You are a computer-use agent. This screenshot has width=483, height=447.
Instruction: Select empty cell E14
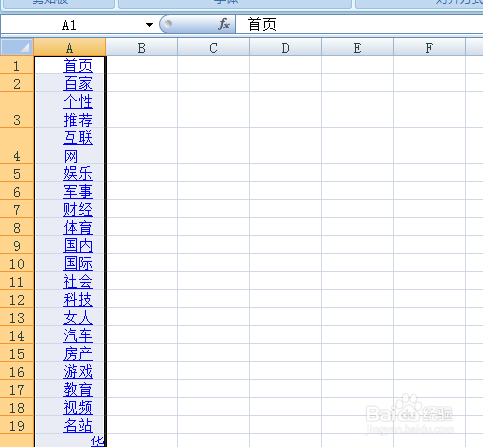358,335
